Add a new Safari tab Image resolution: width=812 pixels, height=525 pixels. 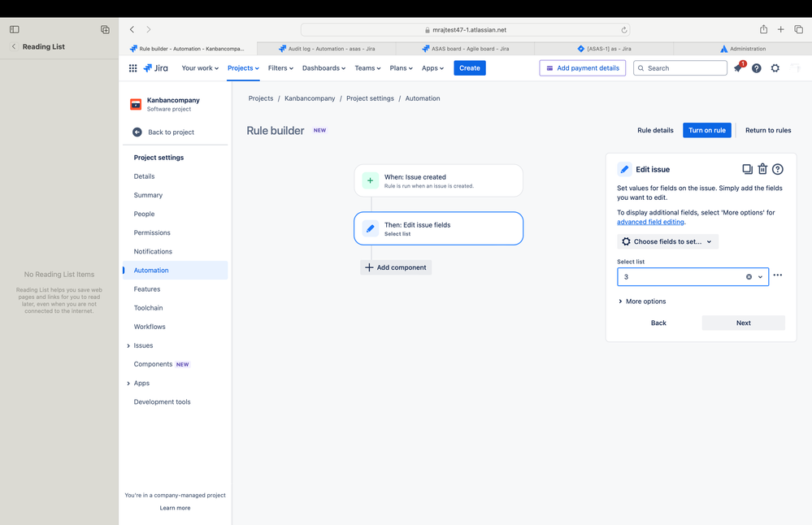click(780, 29)
